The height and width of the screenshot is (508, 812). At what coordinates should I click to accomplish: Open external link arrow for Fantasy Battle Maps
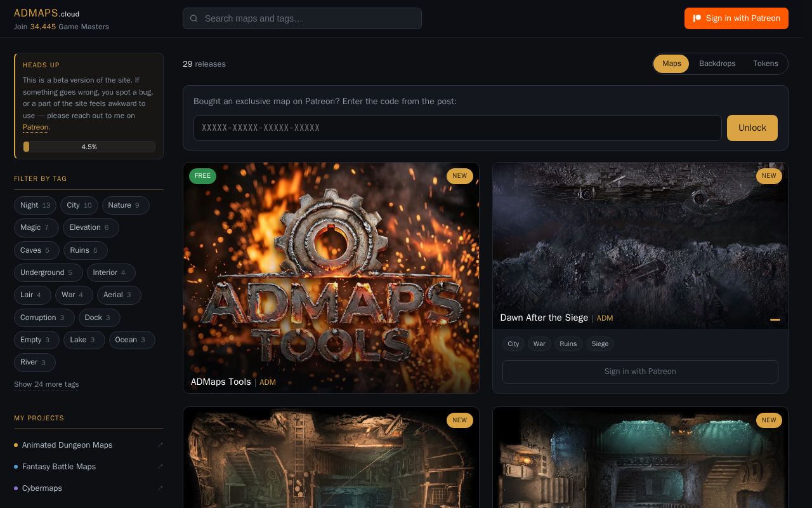160,467
